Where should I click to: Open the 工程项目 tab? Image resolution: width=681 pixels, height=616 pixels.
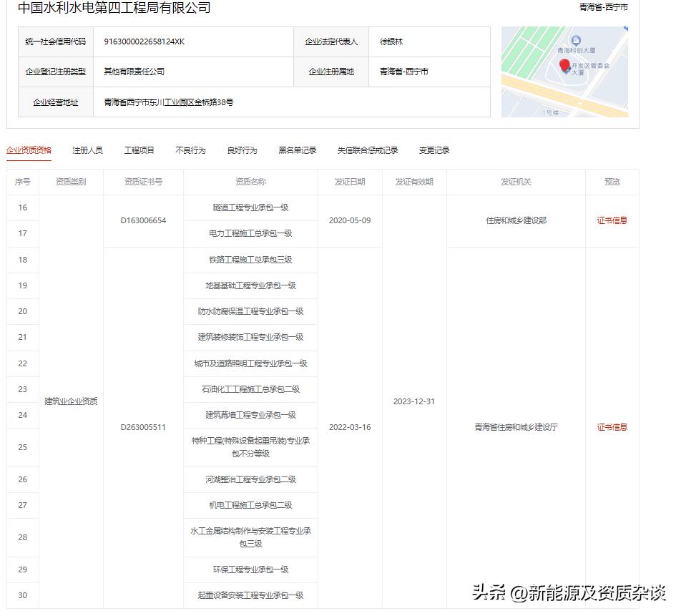138,150
